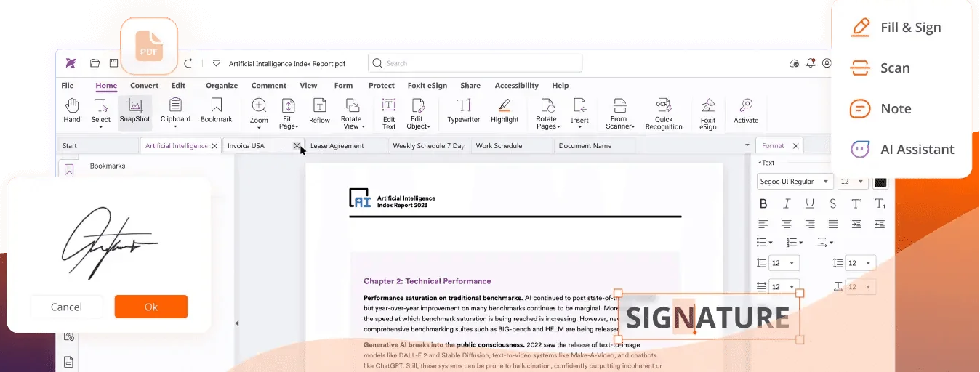This screenshot has height=372, width=980.
Task: Select the Hand tool
Action: 72,111
